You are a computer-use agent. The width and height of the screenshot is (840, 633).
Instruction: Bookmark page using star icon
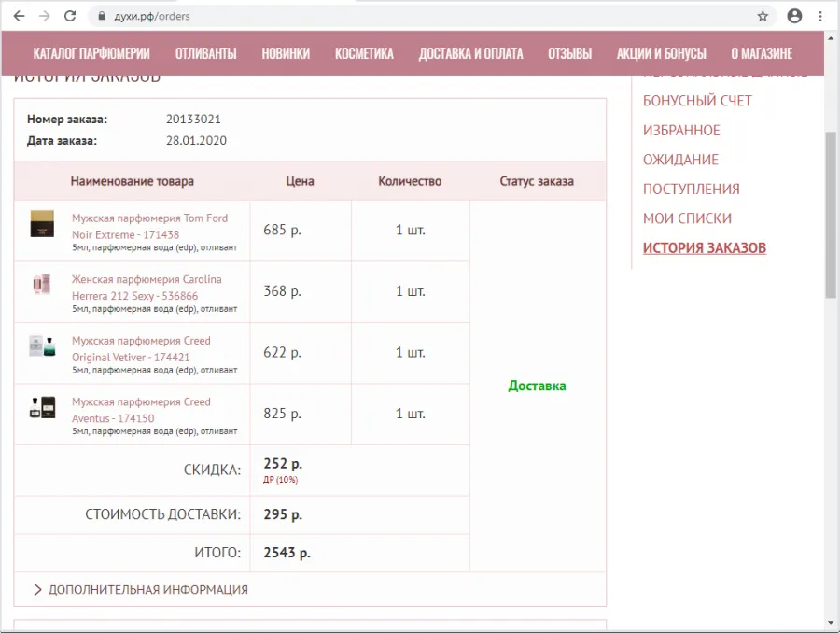763,16
